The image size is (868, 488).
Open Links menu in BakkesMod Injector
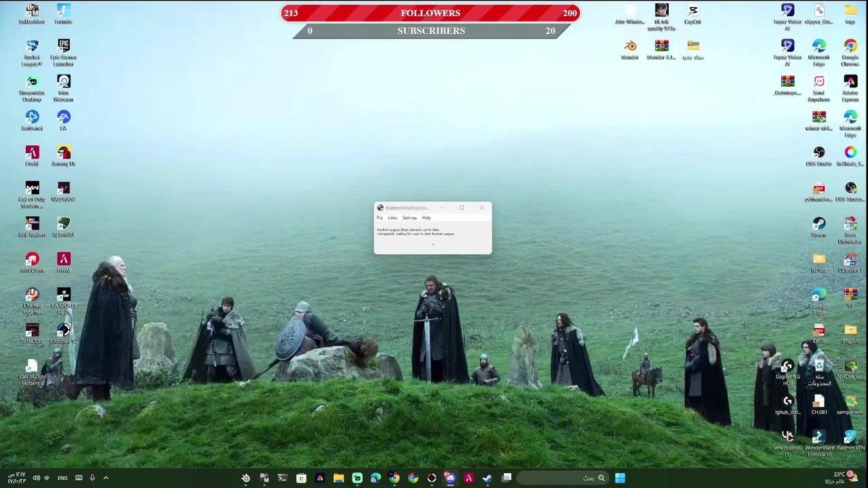393,218
